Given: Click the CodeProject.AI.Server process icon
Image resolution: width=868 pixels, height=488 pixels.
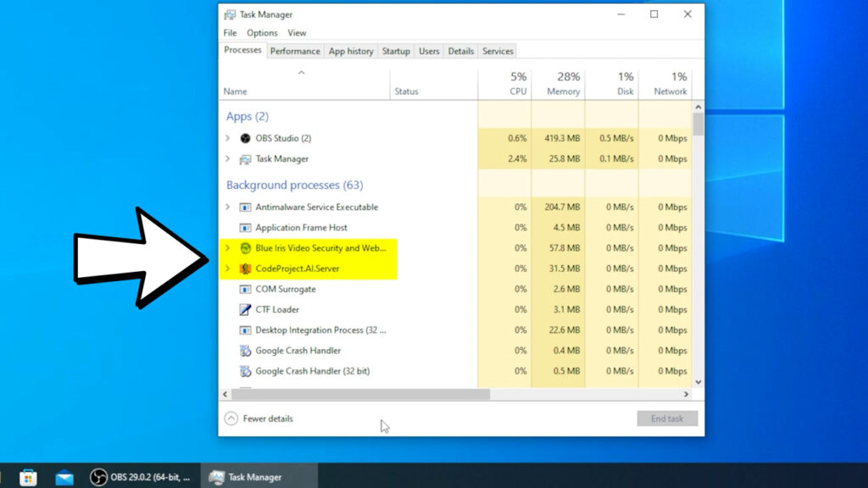Looking at the screenshot, I should click(x=245, y=269).
